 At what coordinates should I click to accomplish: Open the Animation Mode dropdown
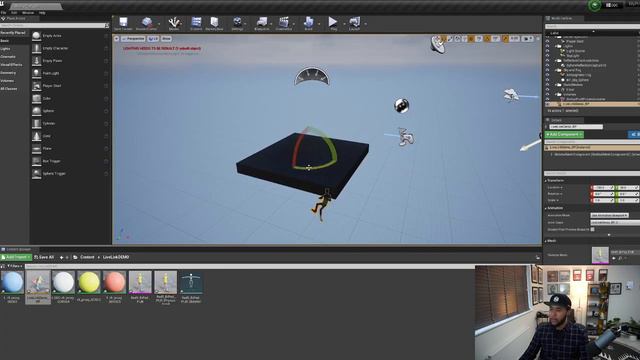pos(609,215)
